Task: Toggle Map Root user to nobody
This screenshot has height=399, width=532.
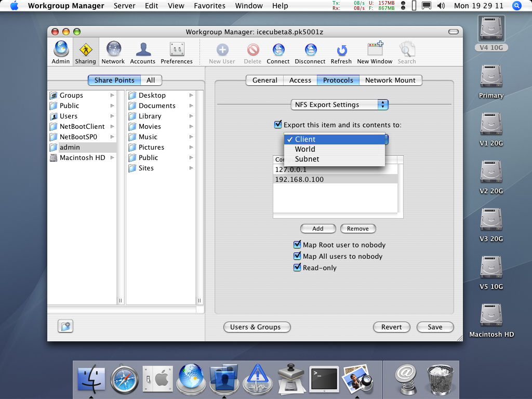Action: tap(297, 245)
